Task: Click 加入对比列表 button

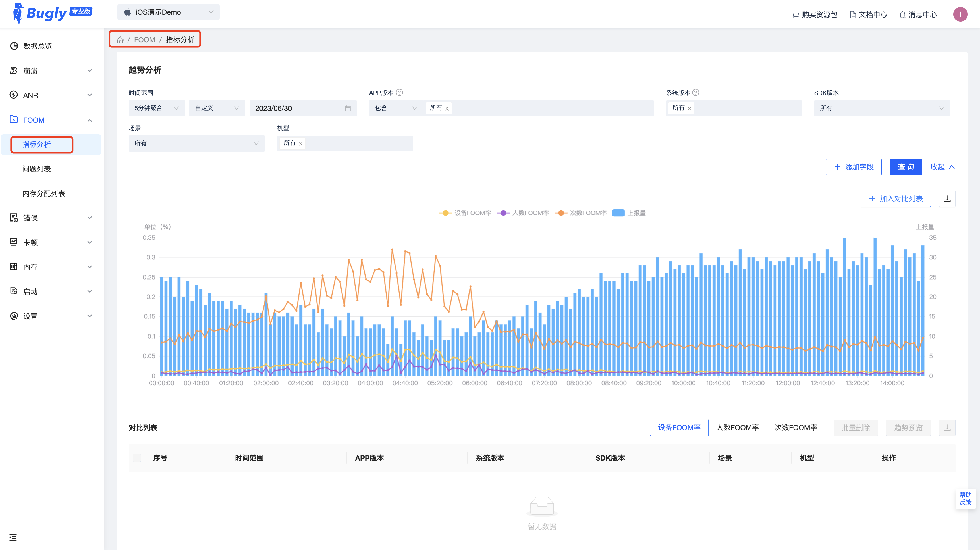Action: click(x=896, y=199)
